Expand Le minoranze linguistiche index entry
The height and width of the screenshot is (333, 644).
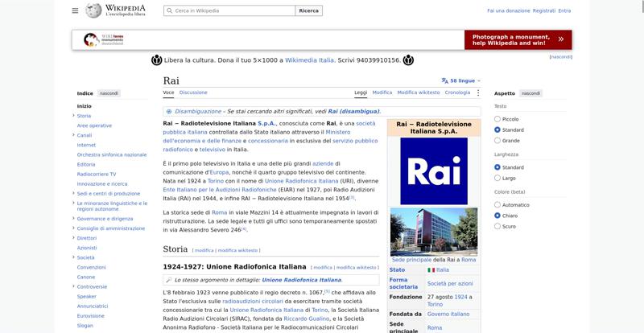pyautogui.click(x=73, y=203)
